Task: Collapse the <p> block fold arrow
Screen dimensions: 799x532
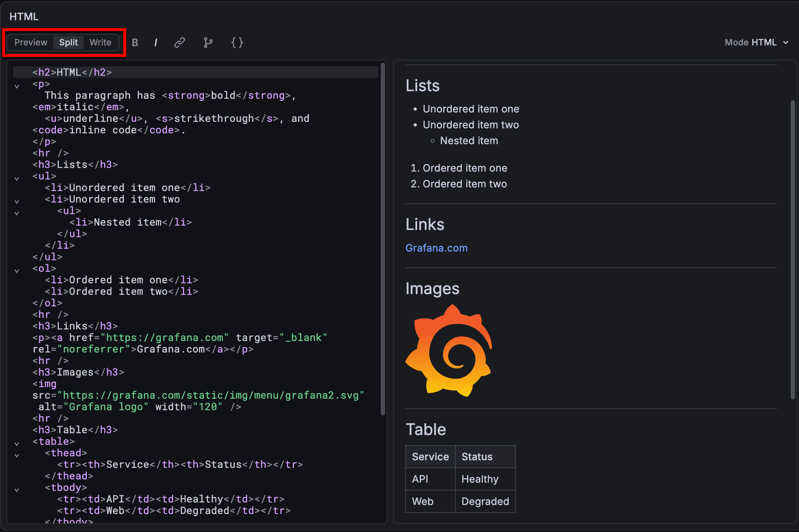Action: coord(17,87)
